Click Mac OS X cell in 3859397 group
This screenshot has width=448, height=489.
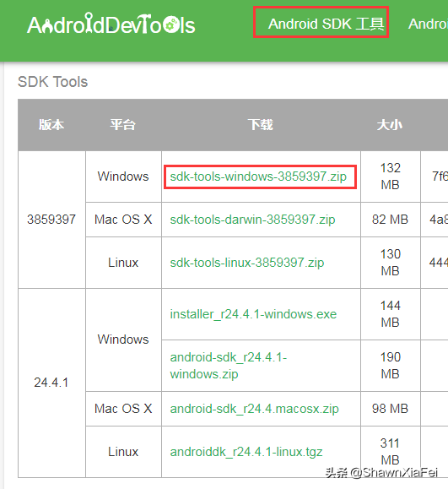coord(123,220)
